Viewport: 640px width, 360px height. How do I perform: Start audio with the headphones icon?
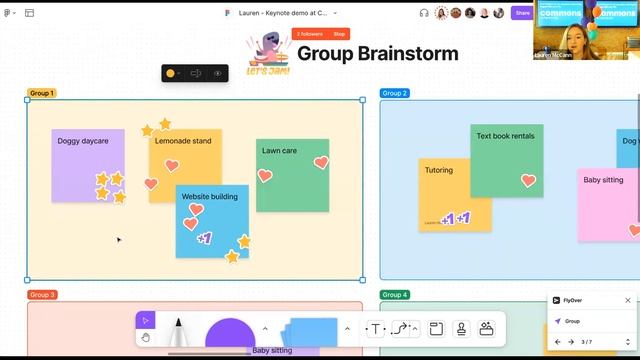(424, 13)
